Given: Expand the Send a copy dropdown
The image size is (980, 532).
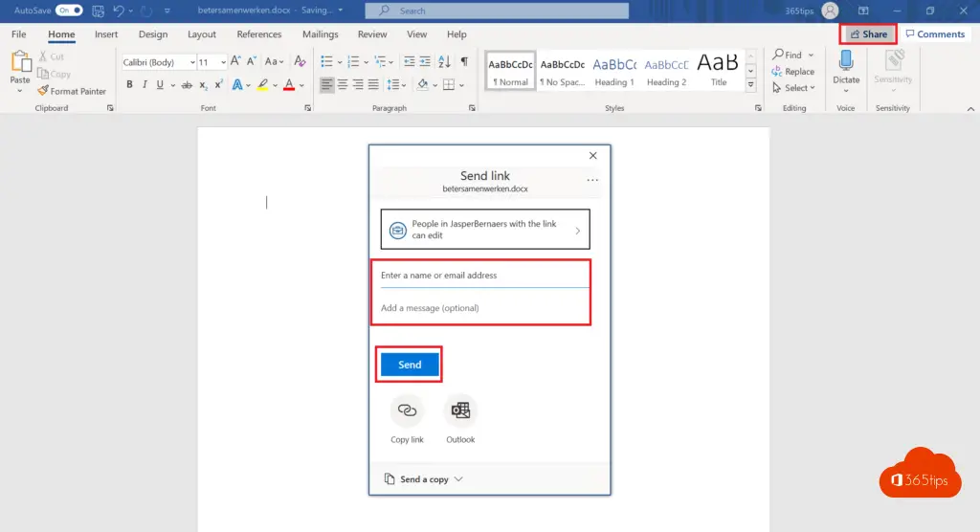Looking at the screenshot, I should (423, 479).
